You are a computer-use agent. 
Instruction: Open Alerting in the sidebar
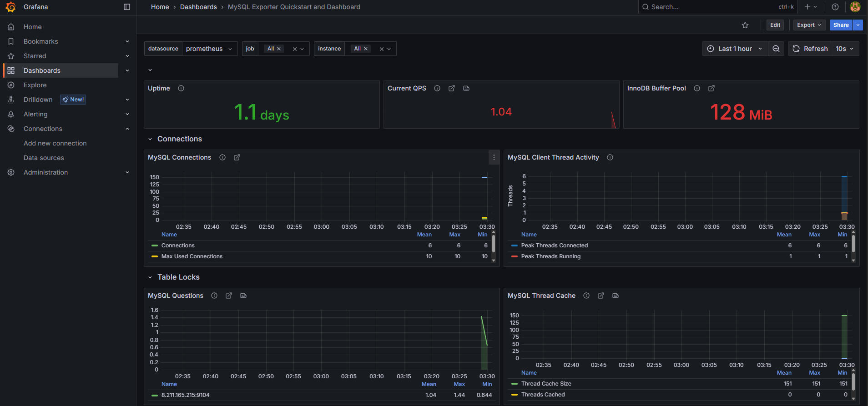point(35,114)
